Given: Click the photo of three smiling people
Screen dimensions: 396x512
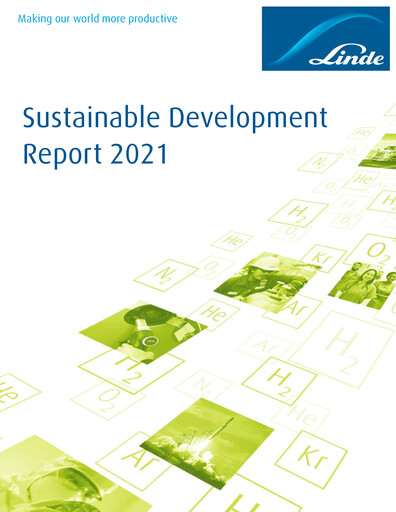Looking at the screenshot, I should point(363,286).
